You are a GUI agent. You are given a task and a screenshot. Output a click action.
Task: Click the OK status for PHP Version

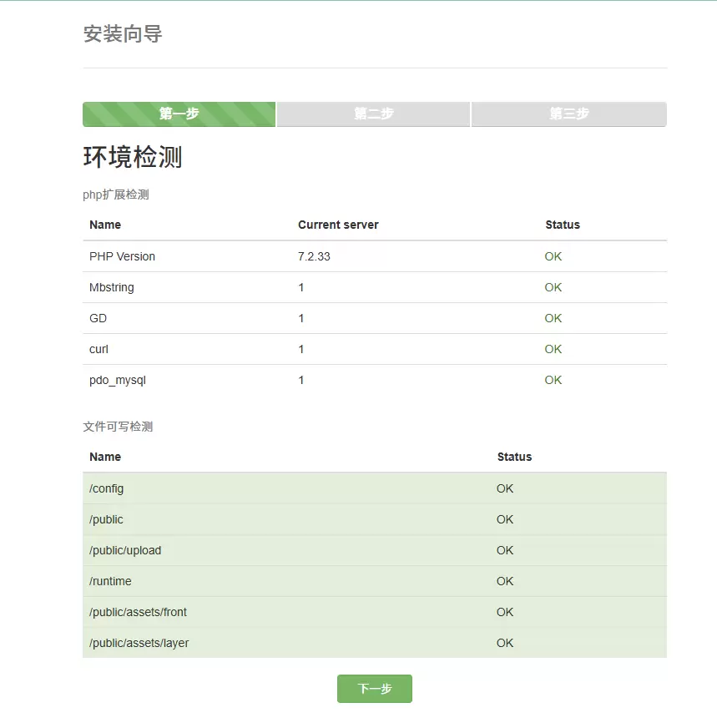click(553, 256)
